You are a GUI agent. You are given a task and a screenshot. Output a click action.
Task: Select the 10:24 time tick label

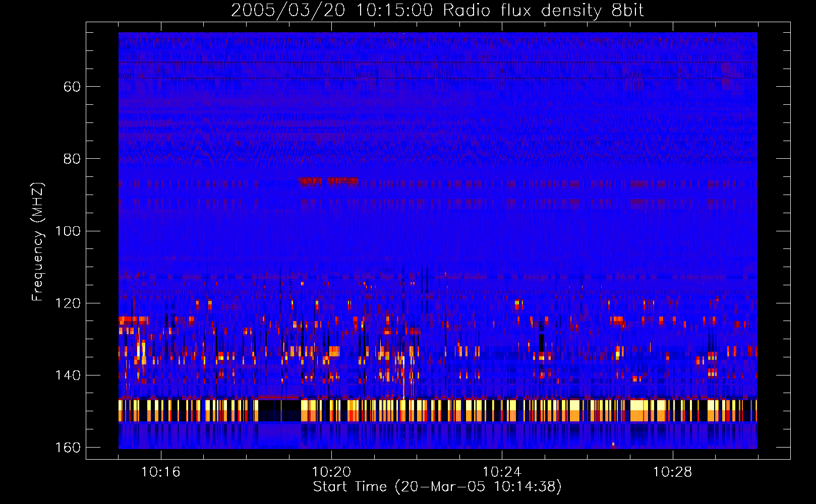(x=502, y=472)
